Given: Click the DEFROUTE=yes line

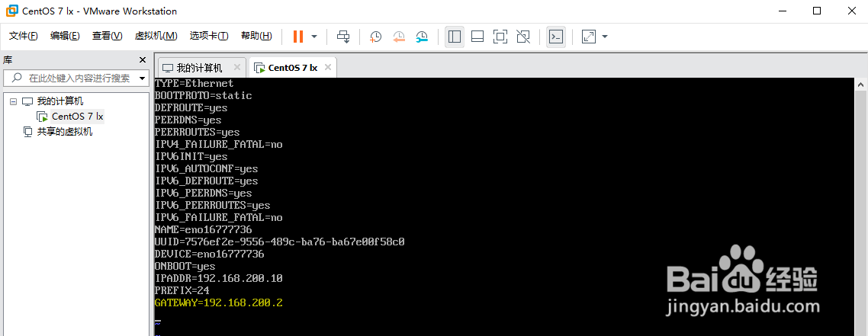Looking at the screenshot, I should pos(191,107).
